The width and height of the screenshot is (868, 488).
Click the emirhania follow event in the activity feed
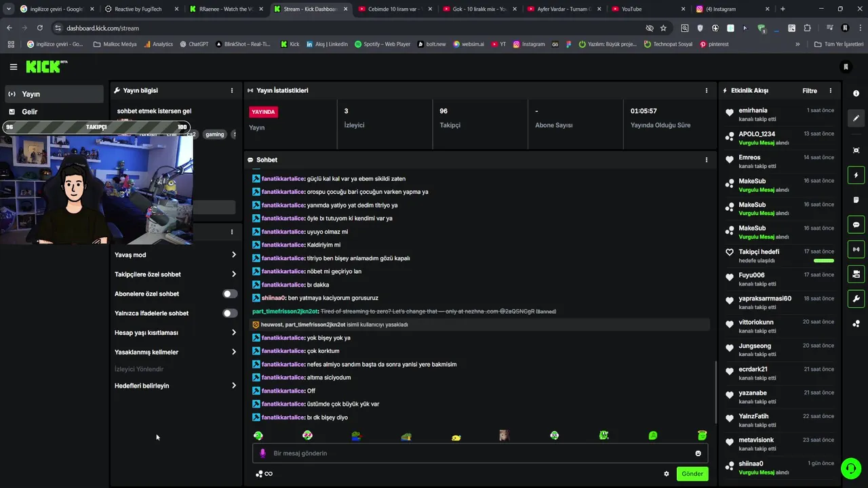tap(780, 115)
